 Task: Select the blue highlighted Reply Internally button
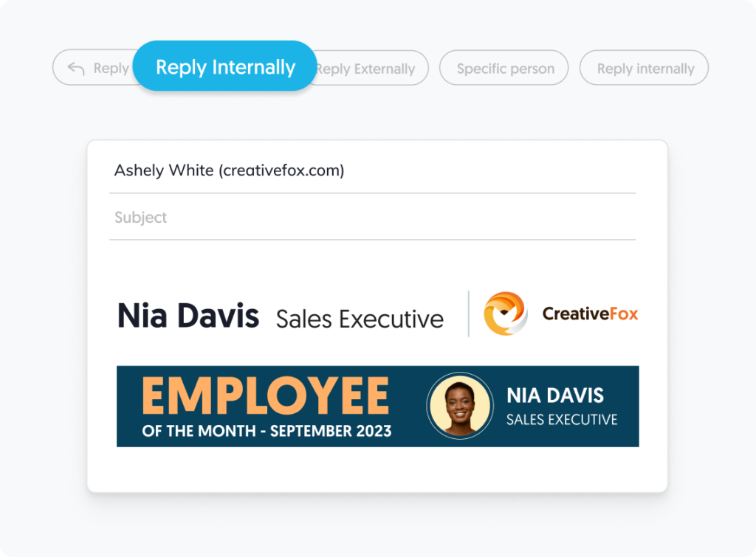click(225, 67)
